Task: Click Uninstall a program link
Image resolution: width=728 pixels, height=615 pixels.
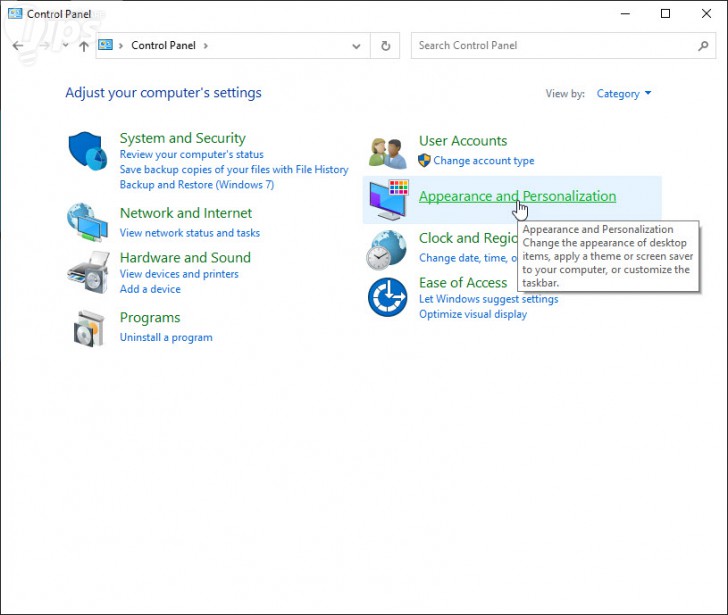Action: click(166, 337)
